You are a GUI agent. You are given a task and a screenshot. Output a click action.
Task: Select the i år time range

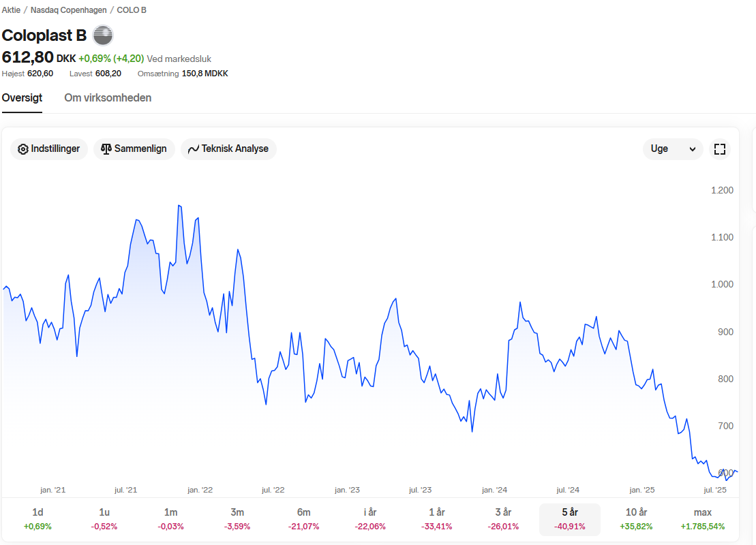tap(370, 519)
